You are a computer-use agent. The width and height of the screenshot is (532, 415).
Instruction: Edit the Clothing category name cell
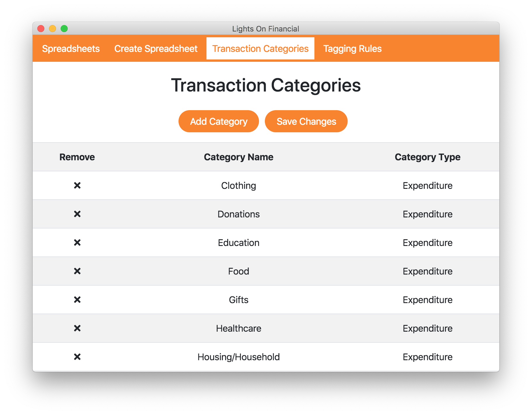[x=238, y=185]
